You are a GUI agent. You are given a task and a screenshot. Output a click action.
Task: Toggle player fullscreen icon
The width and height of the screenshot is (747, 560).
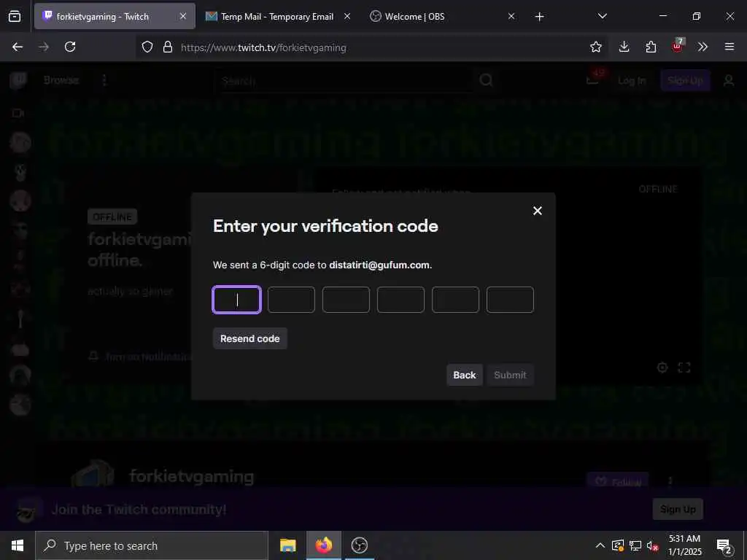pyautogui.click(x=684, y=367)
